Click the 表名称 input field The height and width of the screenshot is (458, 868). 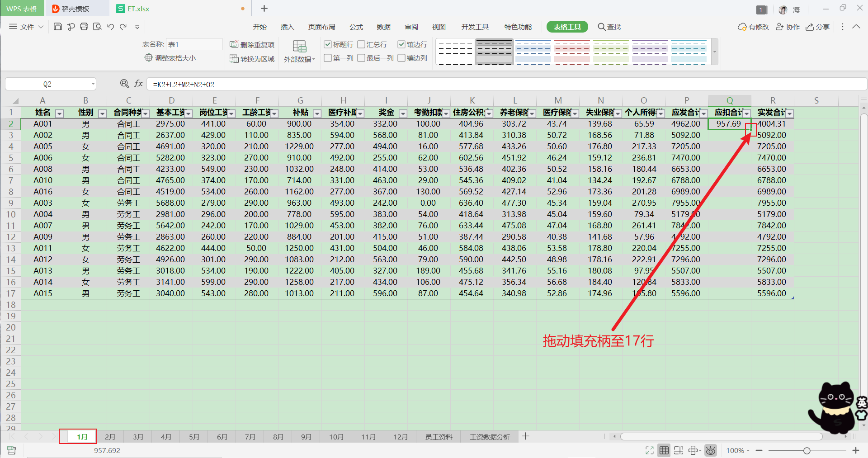pos(194,44)
